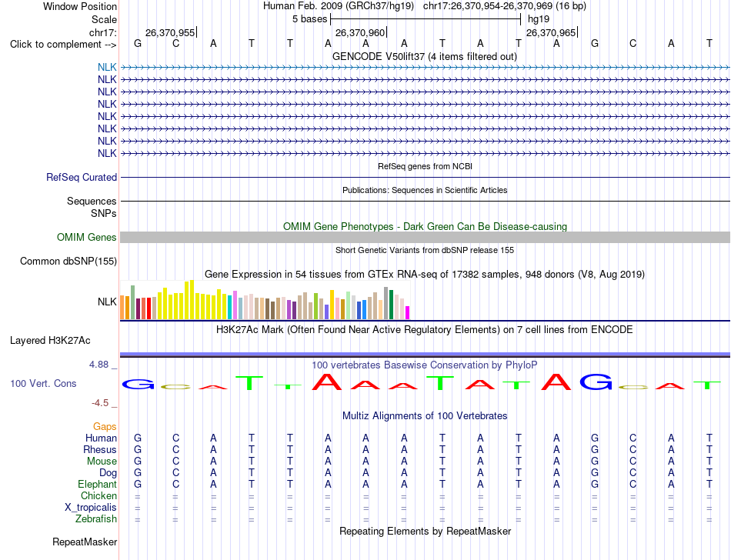Click the NLK label beside GTEx bar chart
The height and width of the screenshot is (560, 731).
coord(107,302)
